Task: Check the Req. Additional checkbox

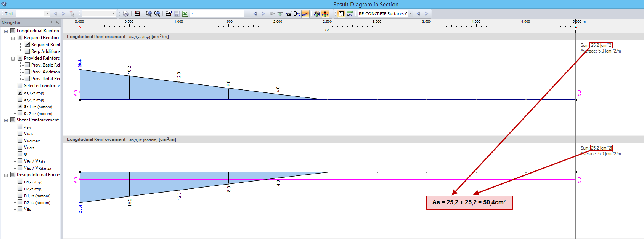Action: click(27, 51)
